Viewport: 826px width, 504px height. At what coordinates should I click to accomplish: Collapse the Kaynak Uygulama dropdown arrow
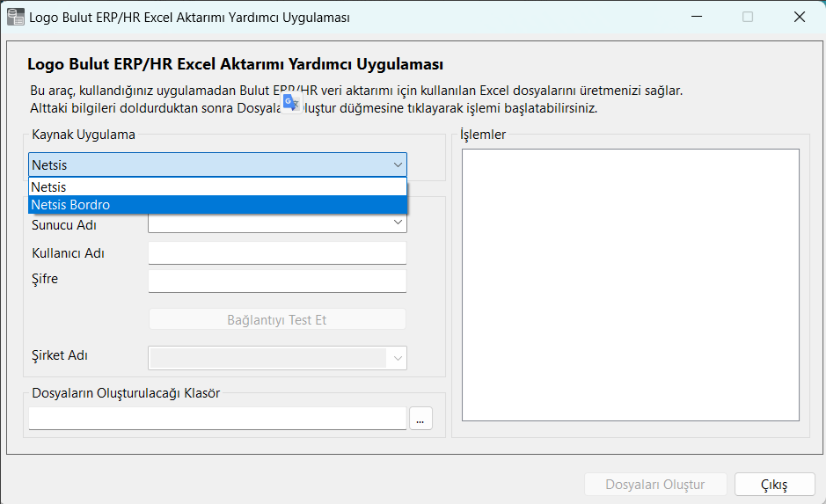tap(397, 164)
